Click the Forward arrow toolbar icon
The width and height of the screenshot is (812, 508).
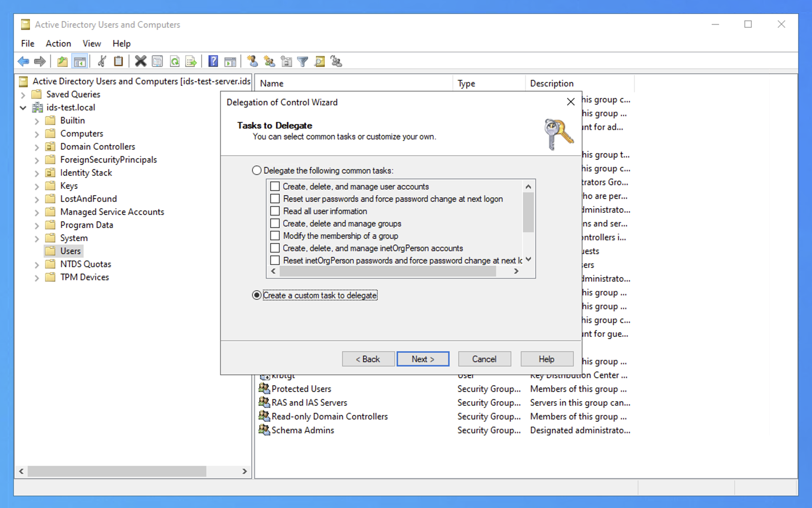pyautogui.click(x=40, y=61)
